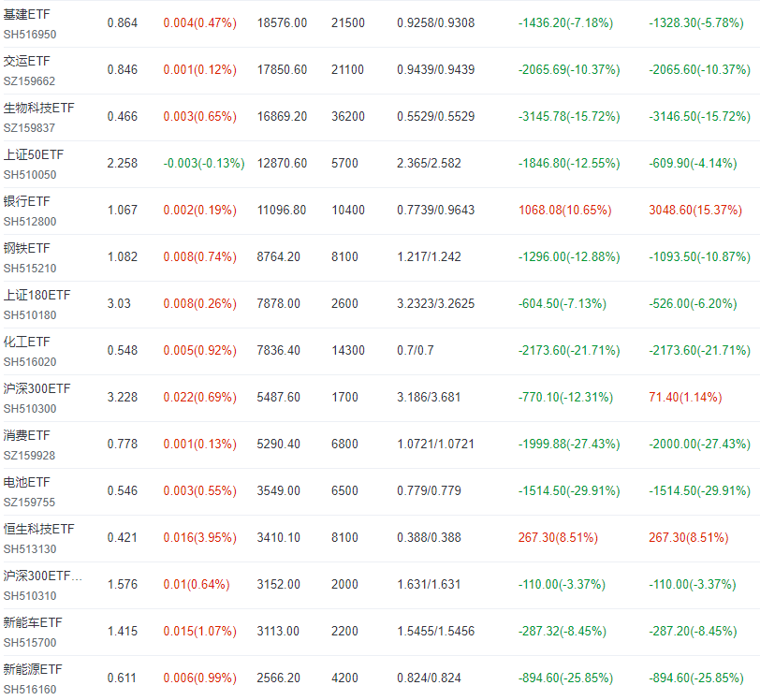Click 消费ETF name
Viewport: 760px width, 700px height.
tap(26, 435)
